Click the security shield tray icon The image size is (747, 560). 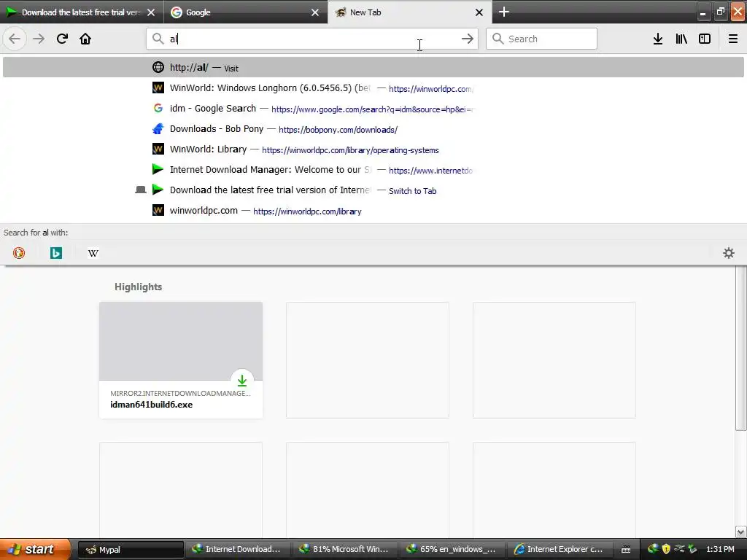pos(666,550)
